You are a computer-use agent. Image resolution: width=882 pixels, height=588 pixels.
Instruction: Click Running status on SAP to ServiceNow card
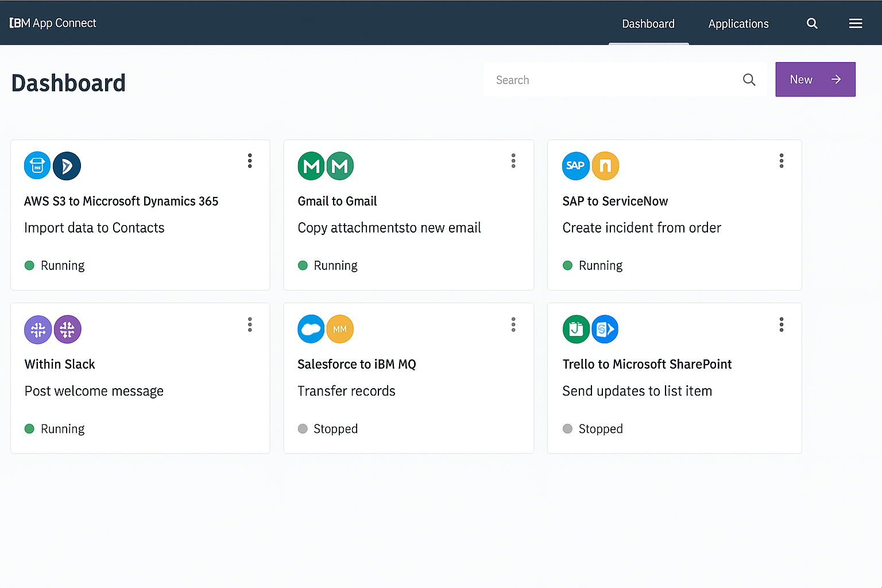(593, 265)
